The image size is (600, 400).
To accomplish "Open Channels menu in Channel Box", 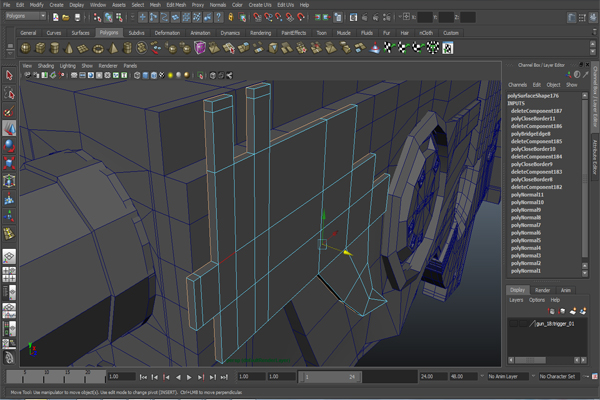I will click(517, 85).
